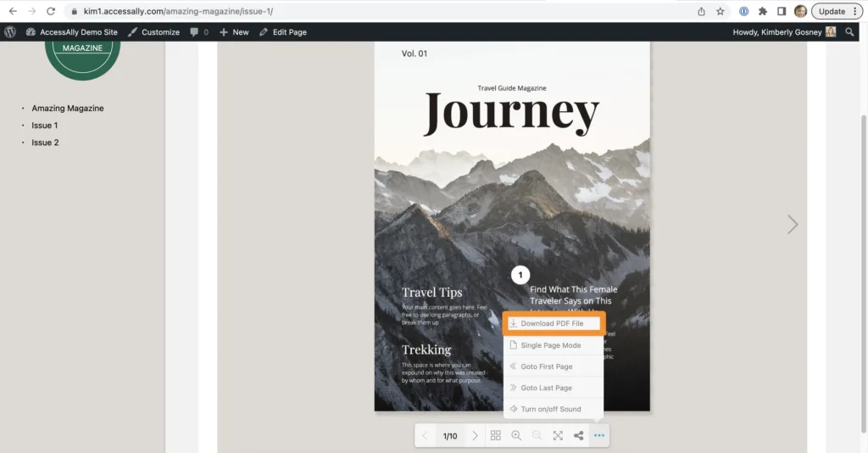Open the share icon in flipbook toolbar
Screen dimensions: 868x453
click(578, 436)
